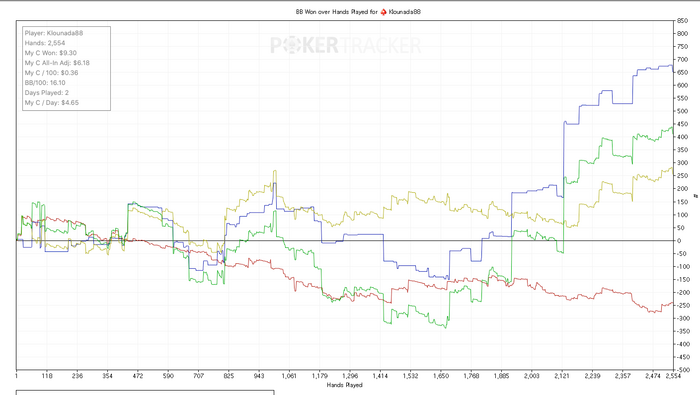Click the 'Hands Played' x-axis label
This screenshot has width=700, height=395.
[x=345, y=385]
